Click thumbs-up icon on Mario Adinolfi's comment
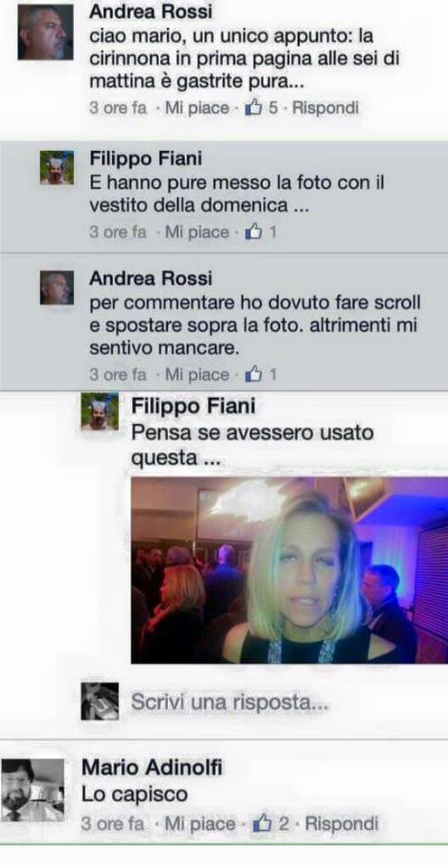The image size is (448, 868). click(x=261, y=824)
